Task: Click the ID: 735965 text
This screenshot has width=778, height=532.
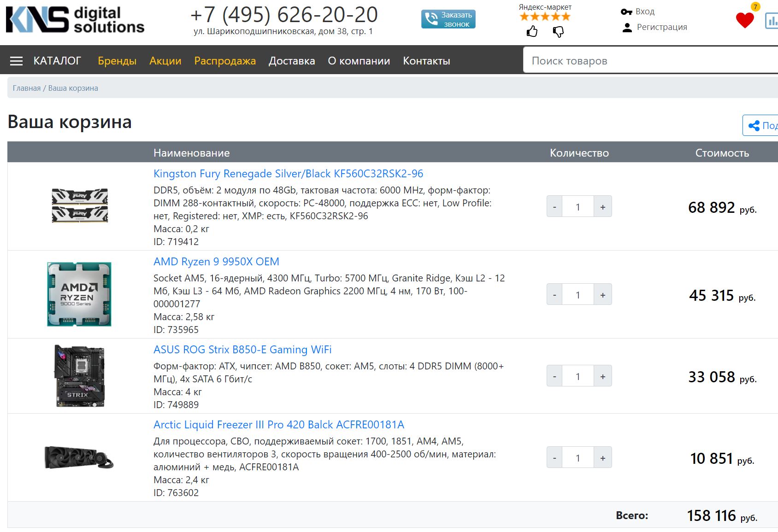Action: (176, 330)
